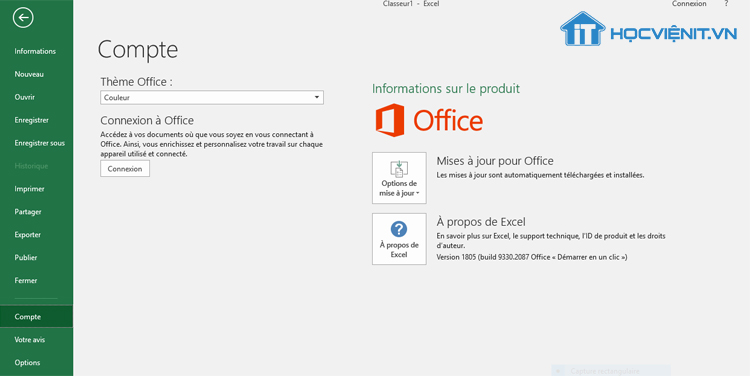Open the Options de mise à jour menu

[399, 178]
